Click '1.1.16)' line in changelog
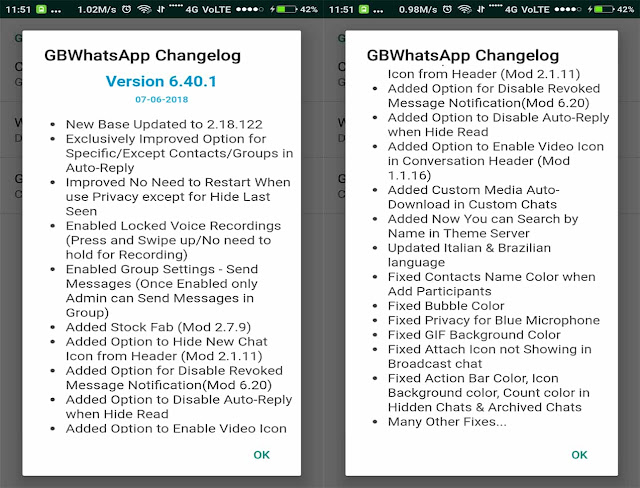 pyautogui.click(x=409, y=175)
